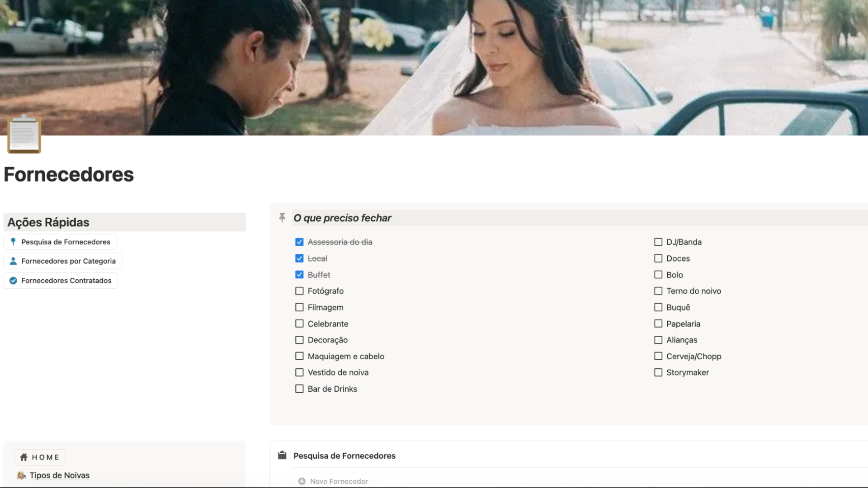Viewport: 868px width, 488px height.
Task: Uncheck the Assessoria do dia checkbox
Action: [299, 242]
